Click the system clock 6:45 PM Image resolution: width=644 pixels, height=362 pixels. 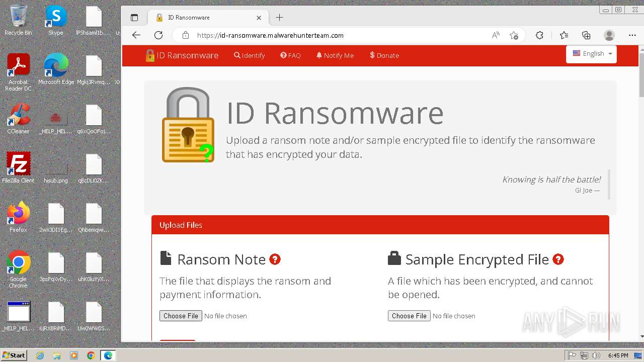[618, 355]
